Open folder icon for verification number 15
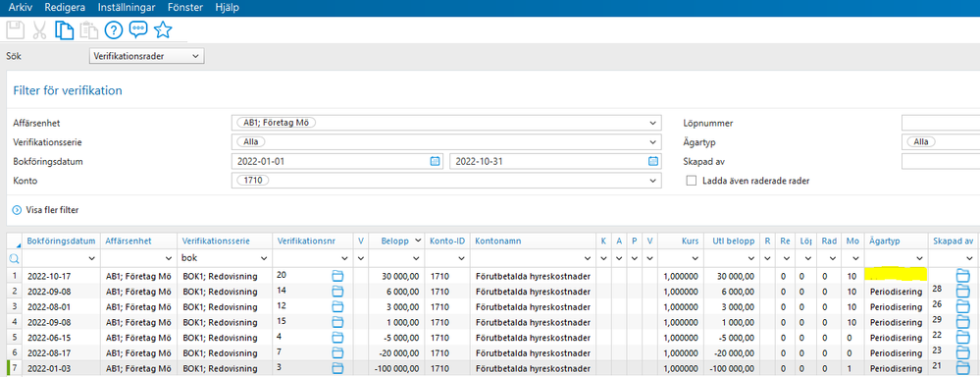Viewport: 980px width, 377px height. coord(338,321)
